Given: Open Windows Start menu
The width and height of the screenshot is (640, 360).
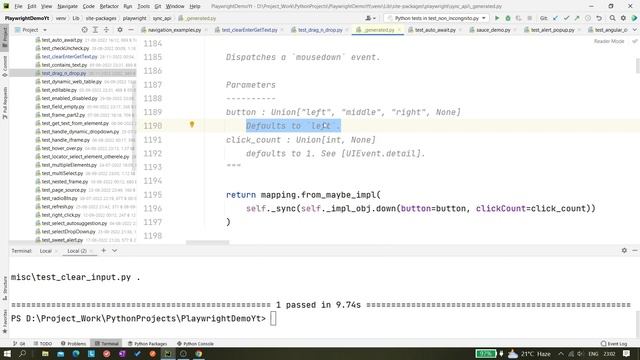Looking at the screenshot, I should pyautogui.click(x=7, y=353).
